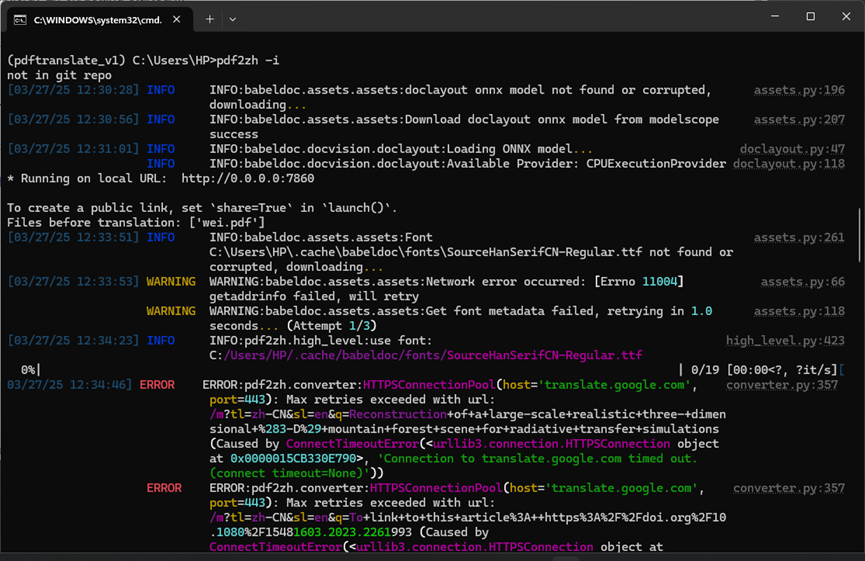The image size is (865, 561).
Task: Click the local URL http://0.0.0.0:7860
Action: 248,178
